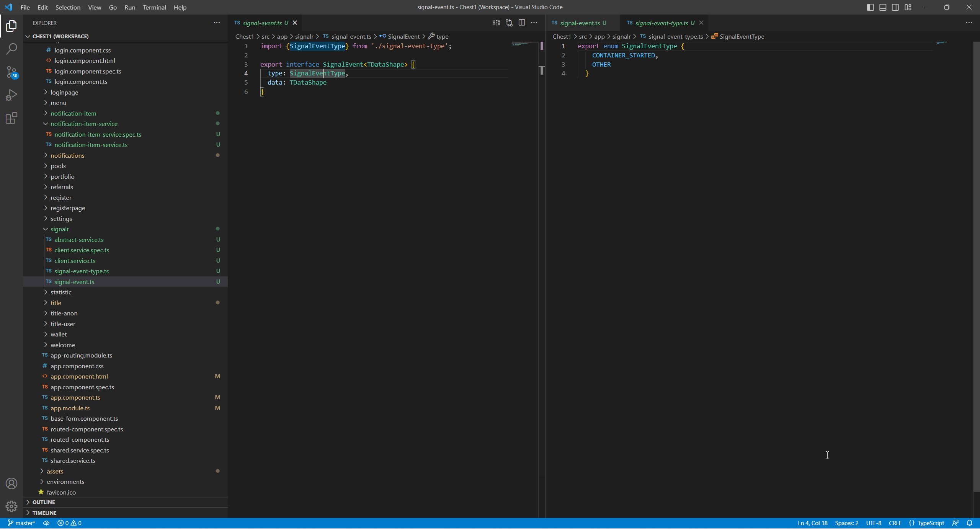Switch to signal-event.ts tab in right group

point(580,23)
